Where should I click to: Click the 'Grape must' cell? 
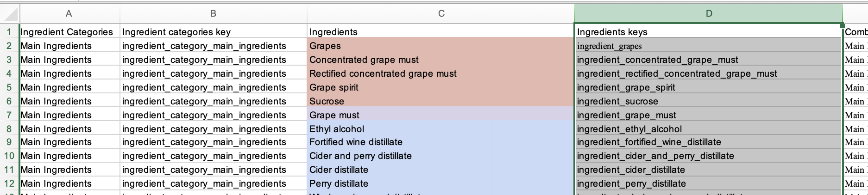(x=440, y=115)
